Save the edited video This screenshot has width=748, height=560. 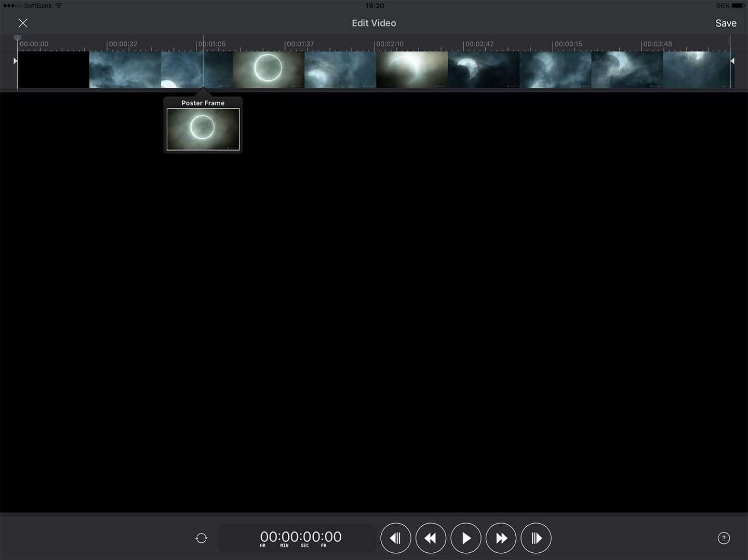pyautogui.click(x=725, y=23)
